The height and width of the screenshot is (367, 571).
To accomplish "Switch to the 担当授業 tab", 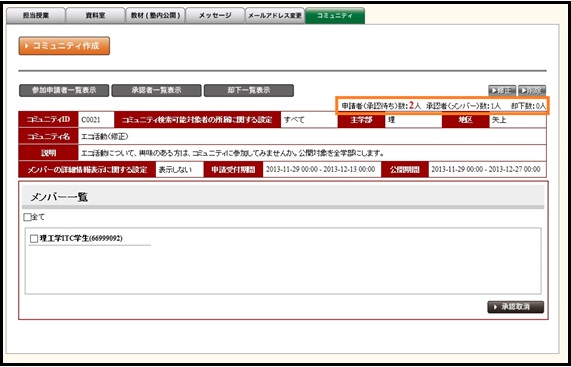I will point(36,16).
